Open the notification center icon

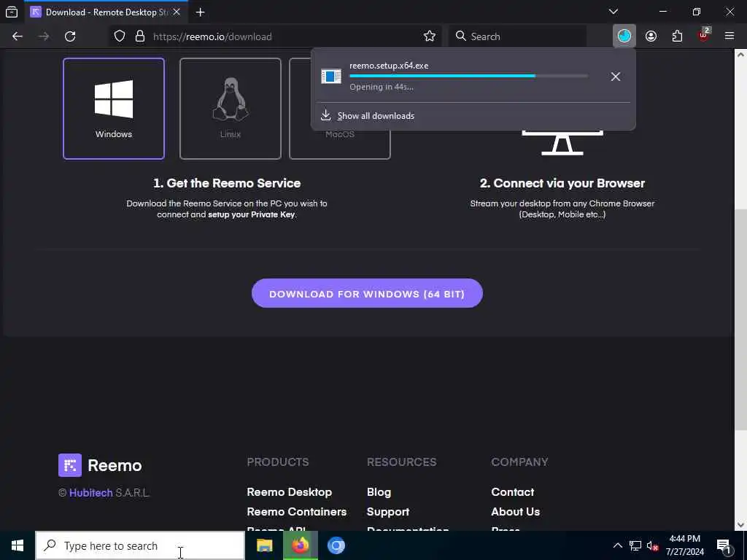tap(724, 545)
